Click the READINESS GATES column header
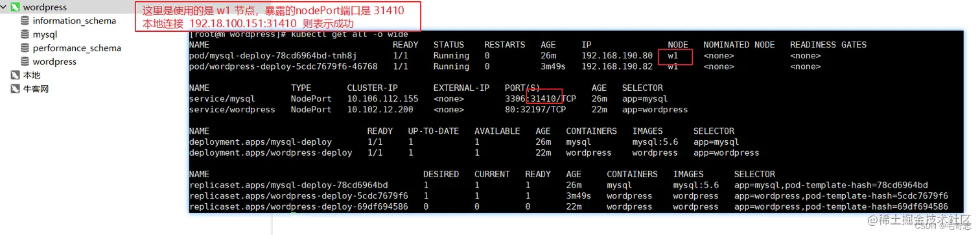This screenshot has height=235, width=980. (828, 45)
